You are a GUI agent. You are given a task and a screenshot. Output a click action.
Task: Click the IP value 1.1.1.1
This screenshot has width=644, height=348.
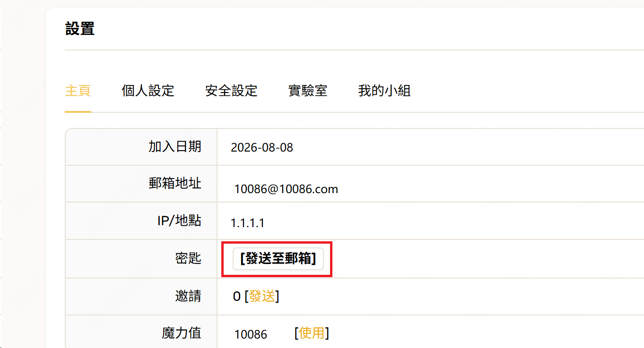click(247, 223)
